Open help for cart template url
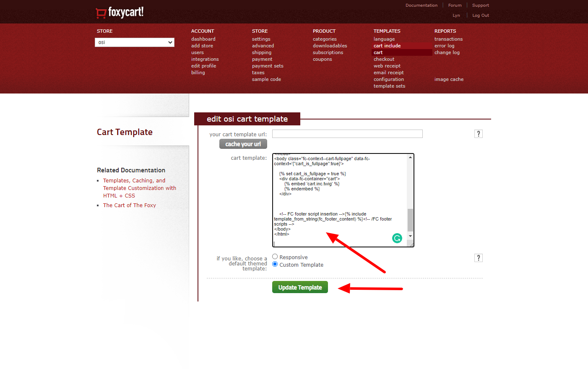 478,134
